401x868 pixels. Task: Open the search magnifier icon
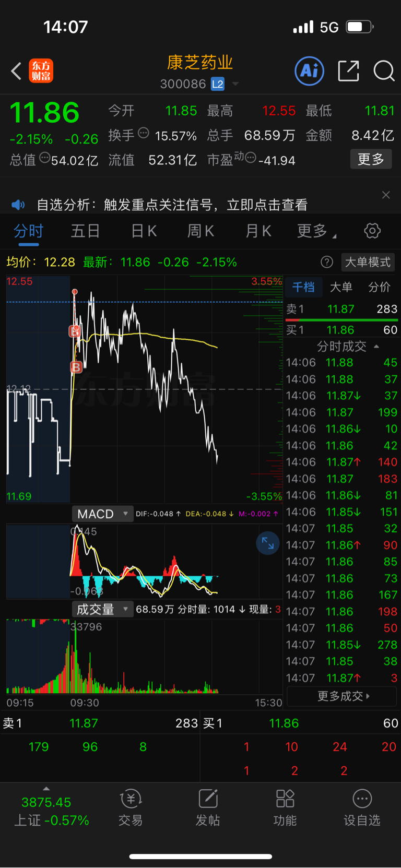click(x=384, y=70)
